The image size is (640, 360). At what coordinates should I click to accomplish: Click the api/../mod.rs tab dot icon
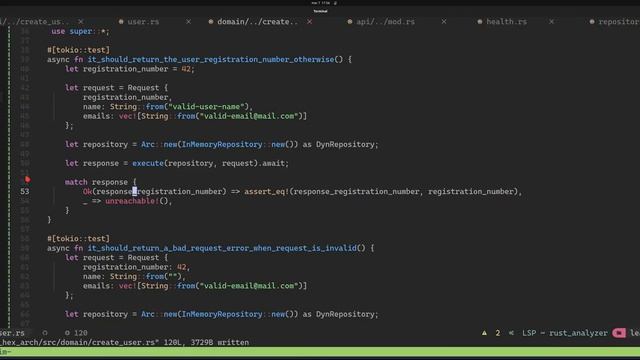pyautogui.click(x=350, y=22)
